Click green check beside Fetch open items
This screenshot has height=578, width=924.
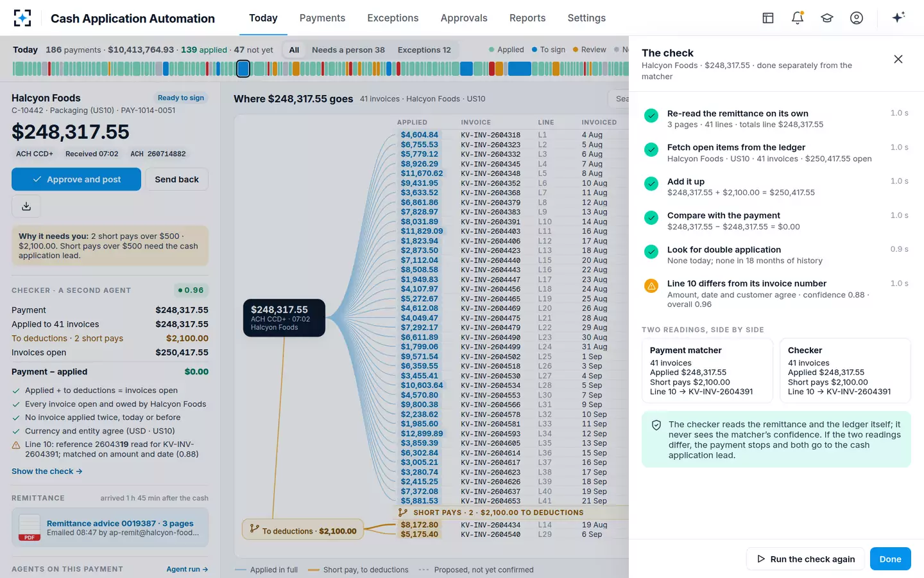(651, 150)
